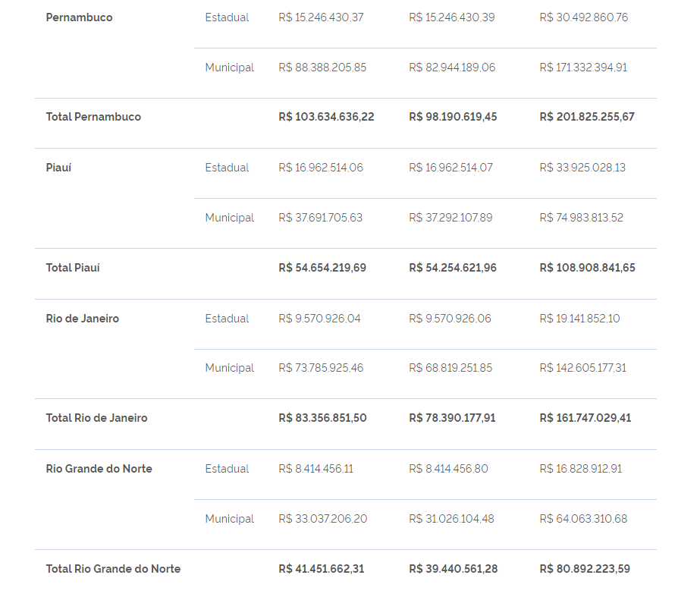The width and height of the screenshot is (700, 597).
Task: Click the Total Pernambuco row label
Action: 93,117
